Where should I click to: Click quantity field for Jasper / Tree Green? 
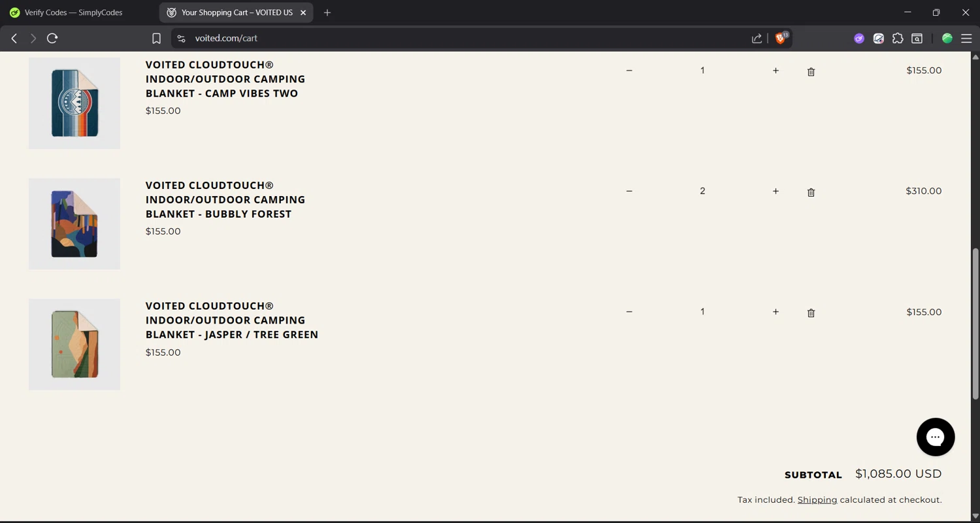pos(702,312)
